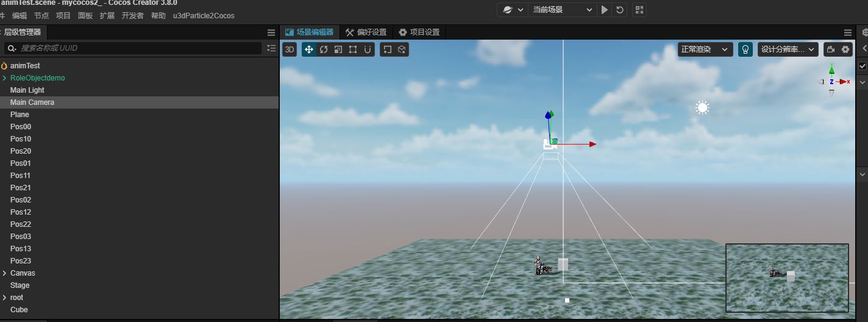The image size is (868, 322).
Task: Click the preview platform planet icon
Action: pyautogui.click(x=508, y=10)
